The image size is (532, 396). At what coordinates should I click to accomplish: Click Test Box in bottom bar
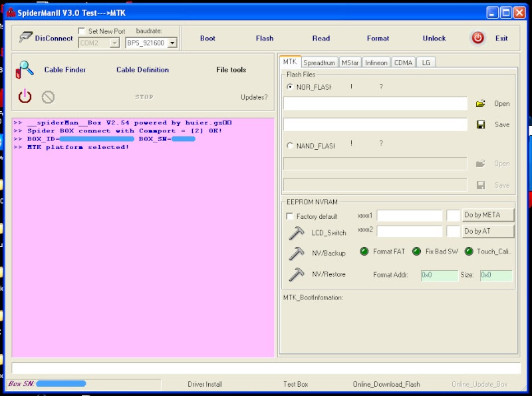click(x=295, y=384)
